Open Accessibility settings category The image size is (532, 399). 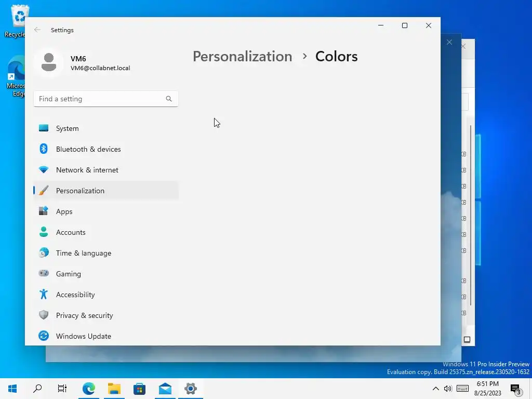[106, 294]
